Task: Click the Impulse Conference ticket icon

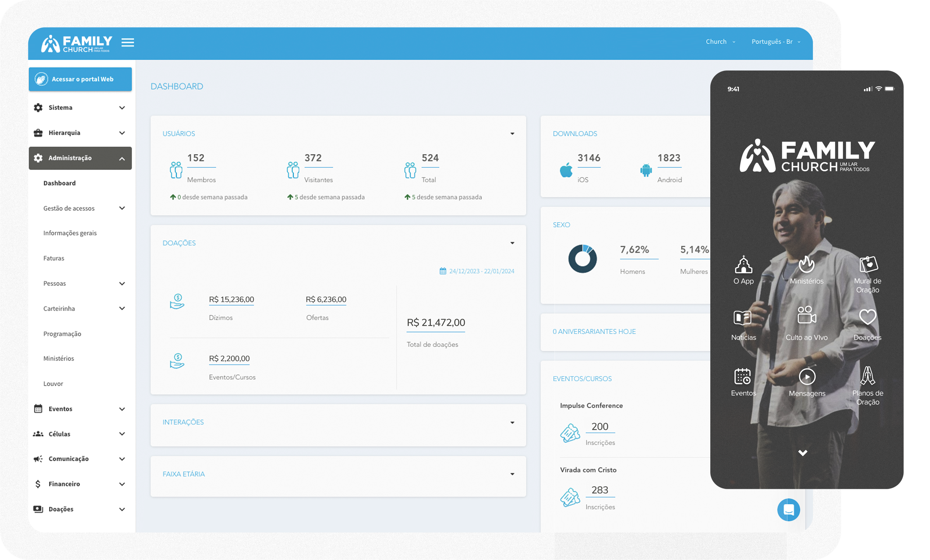Action: (570, 433)
